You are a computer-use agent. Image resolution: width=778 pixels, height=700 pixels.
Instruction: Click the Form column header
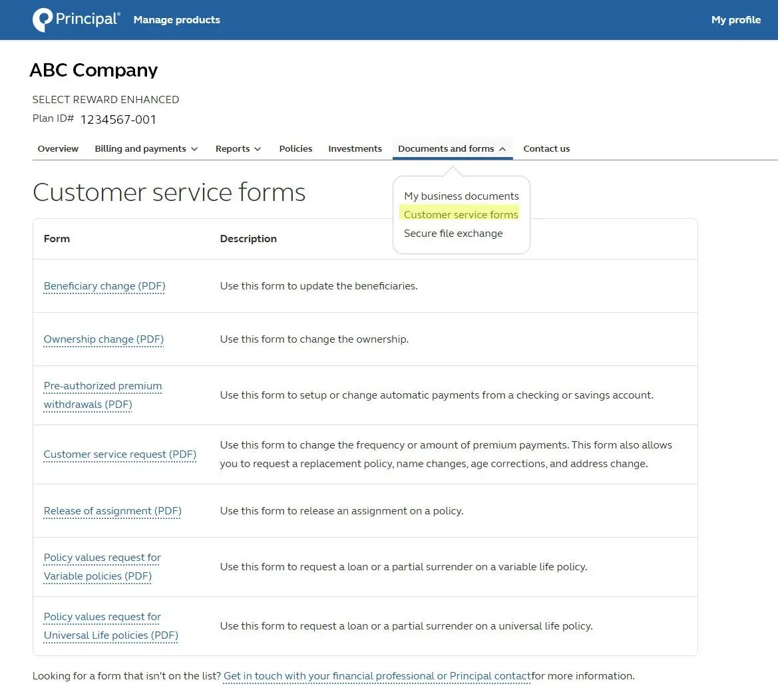(x=57, y=239)
